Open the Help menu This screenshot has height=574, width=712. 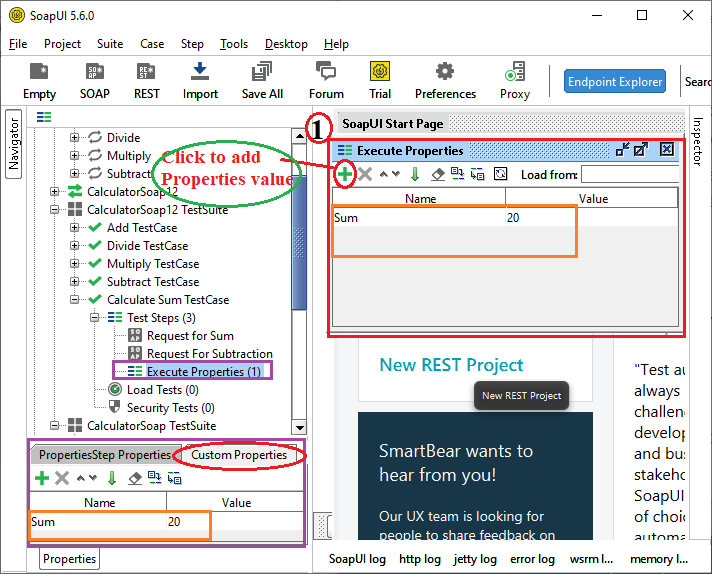tap(336, 44)
